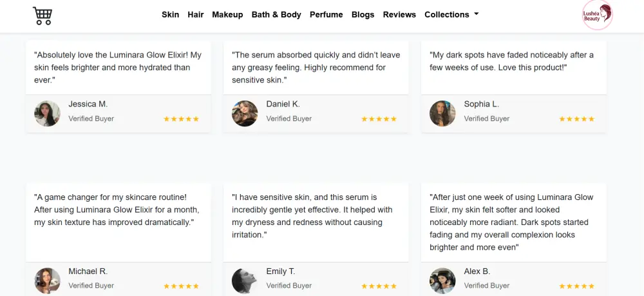Open the shopping cart icon
This screenshot has width=644, height=296.
43,15
